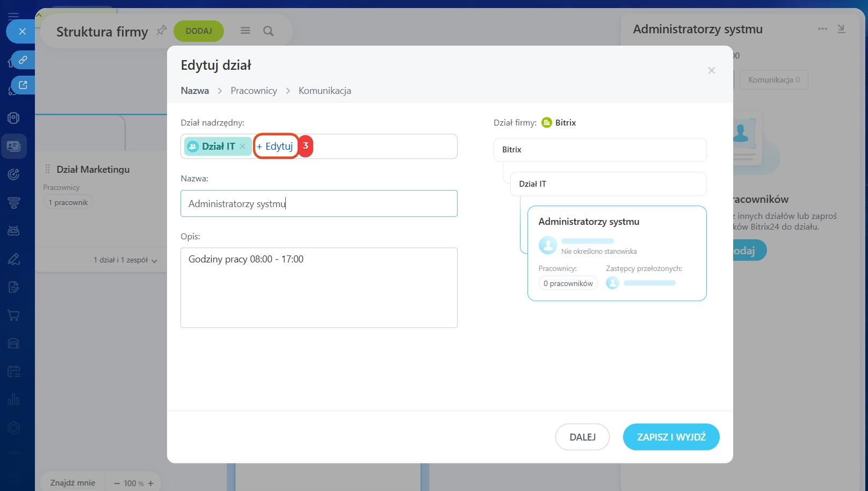
Task: Click the hamburger menu at top left
Action: point(13,16)
